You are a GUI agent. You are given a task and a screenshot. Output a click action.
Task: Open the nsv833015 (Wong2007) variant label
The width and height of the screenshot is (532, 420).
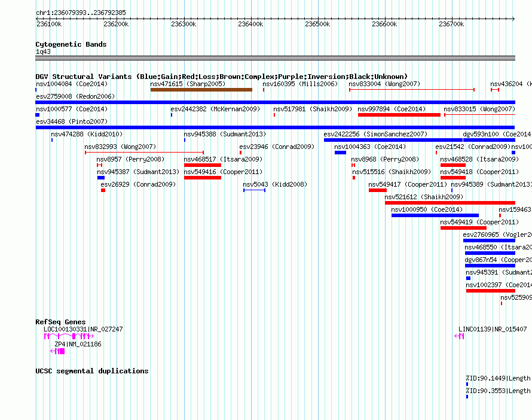(x=479, y=109)
